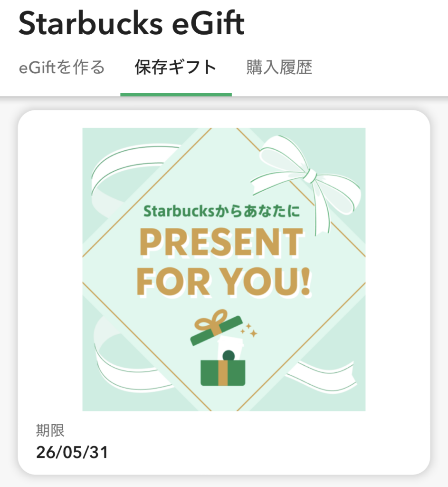Click the green underline beneath 保存ギフト

pyautogui.click(x=176, y=94)
